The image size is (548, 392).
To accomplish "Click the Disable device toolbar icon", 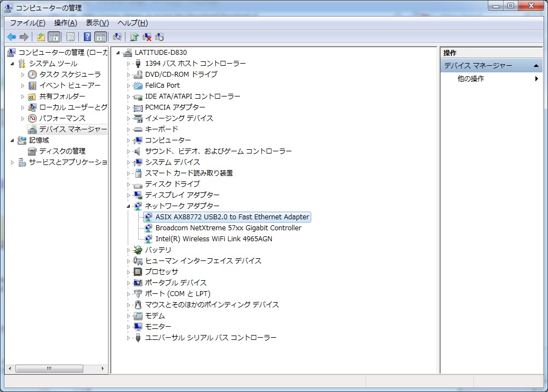I will coord(159,37).
